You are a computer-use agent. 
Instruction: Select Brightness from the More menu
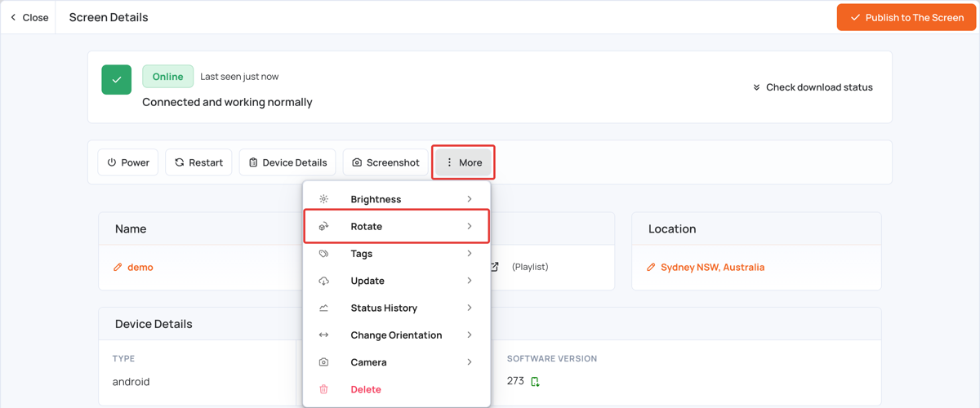point(397,199)
